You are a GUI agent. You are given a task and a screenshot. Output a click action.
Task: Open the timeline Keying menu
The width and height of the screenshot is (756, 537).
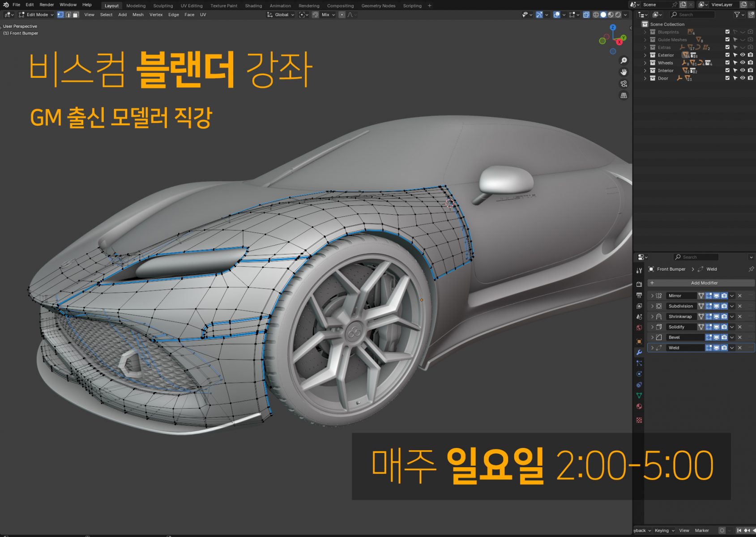click(664, 530)
